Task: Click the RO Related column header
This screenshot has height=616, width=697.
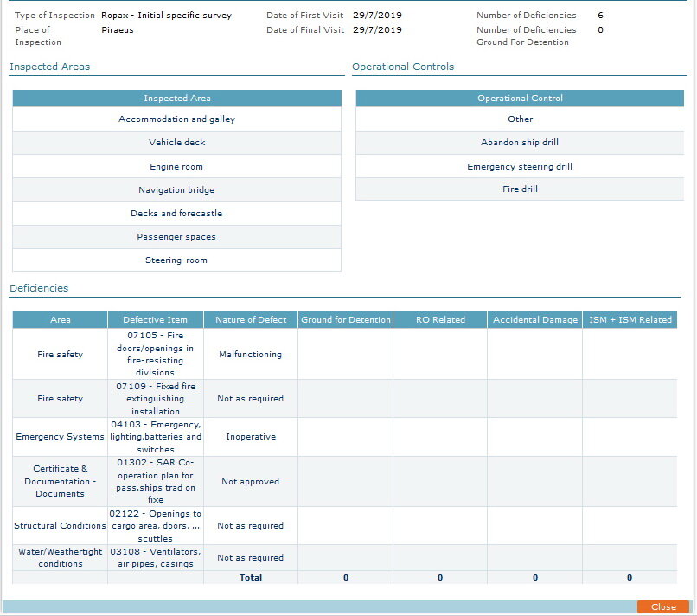Action: pyautogui.click(x=440, y=320)
